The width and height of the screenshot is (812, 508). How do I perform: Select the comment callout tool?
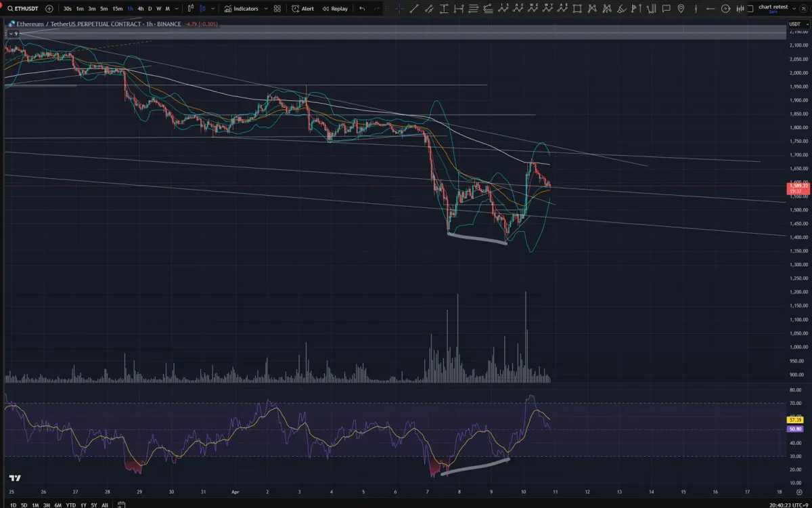click(666, 9)
